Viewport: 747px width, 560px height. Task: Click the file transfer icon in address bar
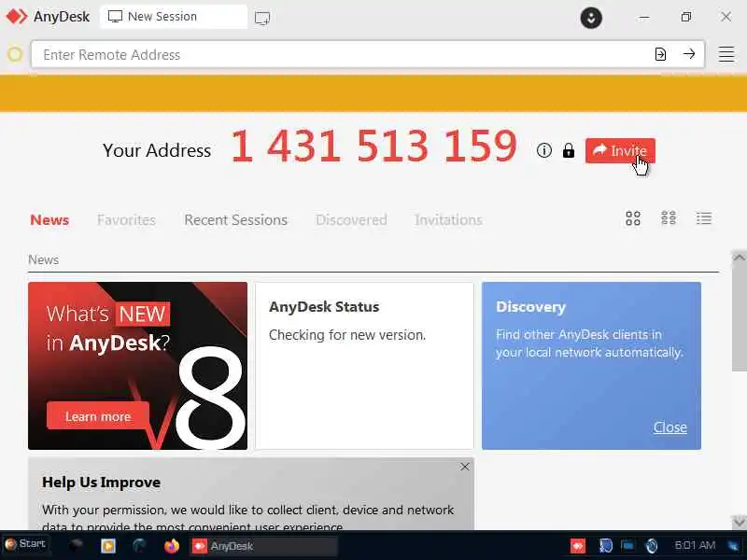click(x=660, y=54)
